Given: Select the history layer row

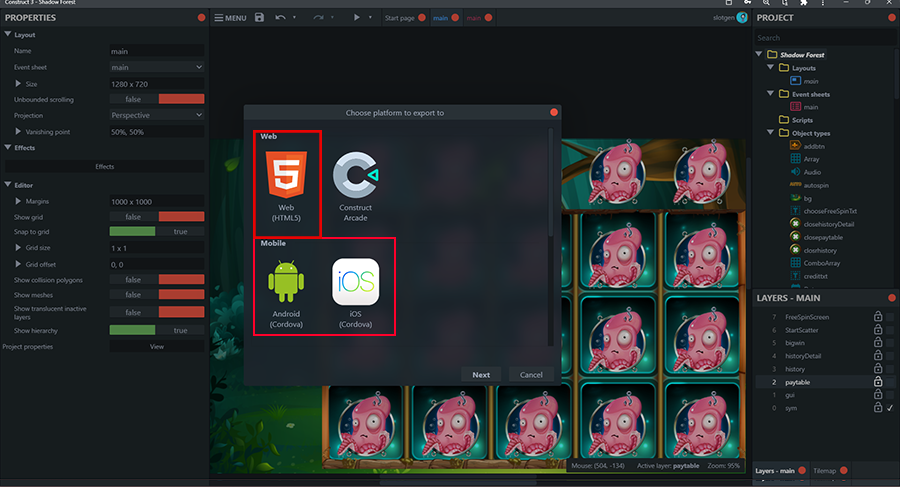Looking at the screenshot, I should (825, 369).
